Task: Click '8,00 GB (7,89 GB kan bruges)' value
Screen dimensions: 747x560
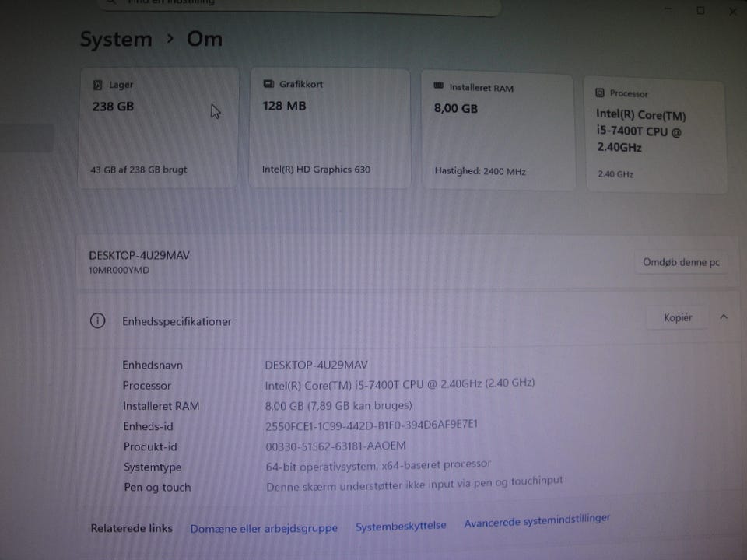Action: (x=338, y=405)
